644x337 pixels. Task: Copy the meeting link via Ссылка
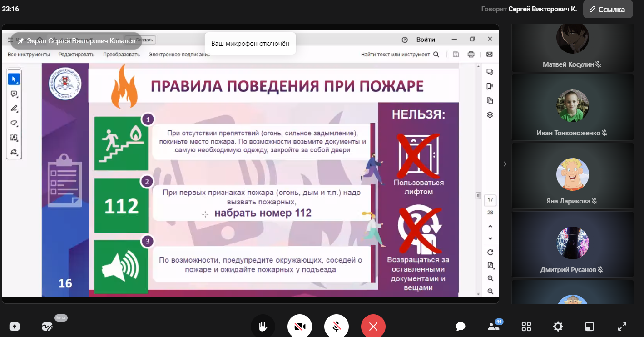click(608, 9)
